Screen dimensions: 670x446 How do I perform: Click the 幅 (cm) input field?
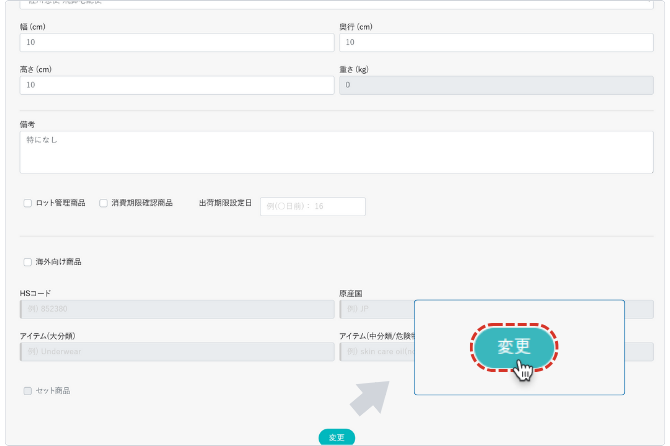click(177, 42)
